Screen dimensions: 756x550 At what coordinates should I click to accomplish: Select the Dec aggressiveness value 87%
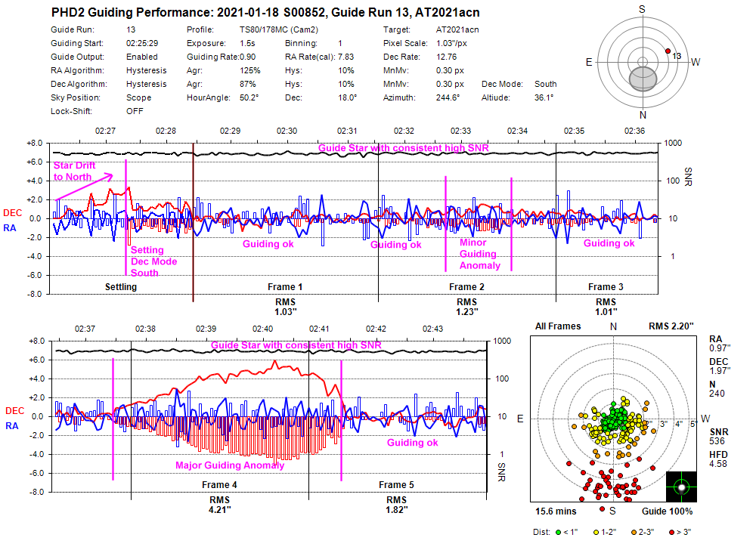[x=248, y=84]
